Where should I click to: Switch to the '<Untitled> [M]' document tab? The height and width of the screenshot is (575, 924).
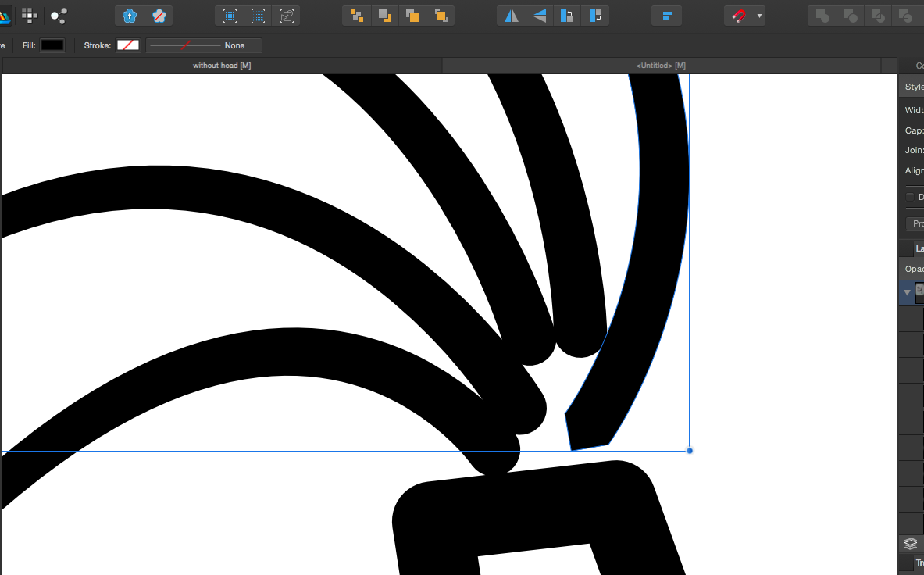tap(661, 66)
